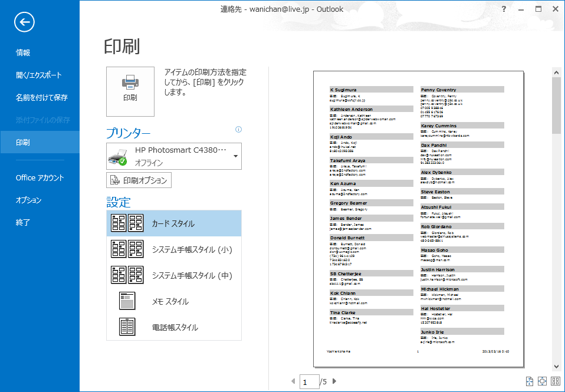Click the Kathleen Anderson entry in preview

coord(372,118)
